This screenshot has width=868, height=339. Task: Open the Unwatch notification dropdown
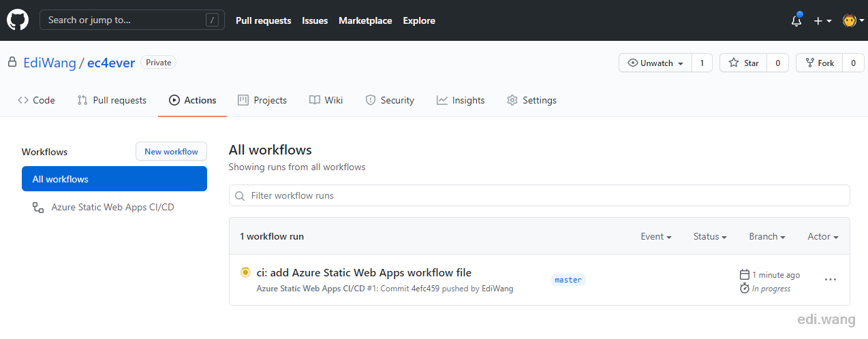tap(655, 63)
